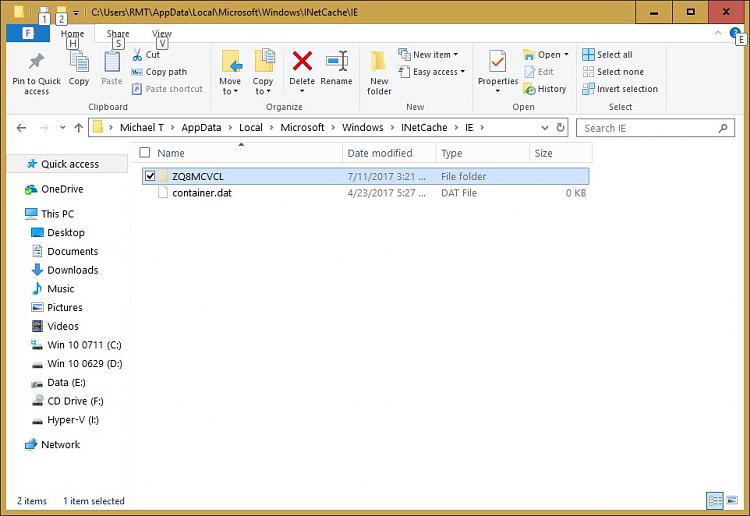This screenshot has width=750, height=516.
Task: Click INetCache in the breadcrumb path
Action: pos(424,128)
